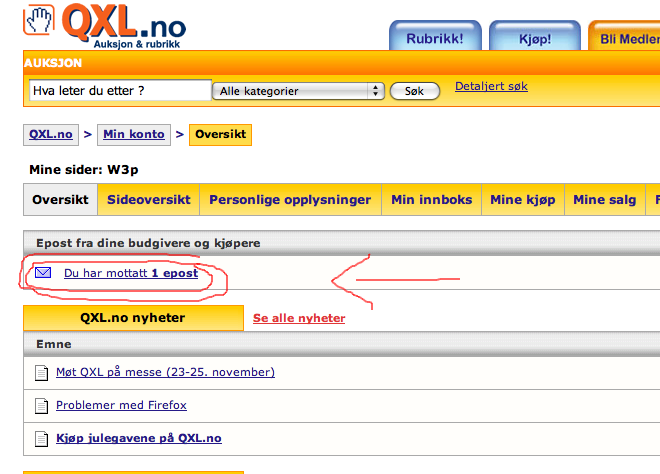Open 'Du har mottatt 1 epost' link
Screen dimensions: 660x474
point(131,273)
